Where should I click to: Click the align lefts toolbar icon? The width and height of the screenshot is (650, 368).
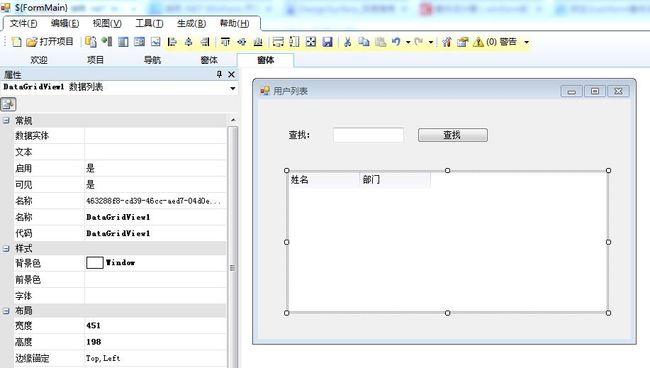[172, 42]
